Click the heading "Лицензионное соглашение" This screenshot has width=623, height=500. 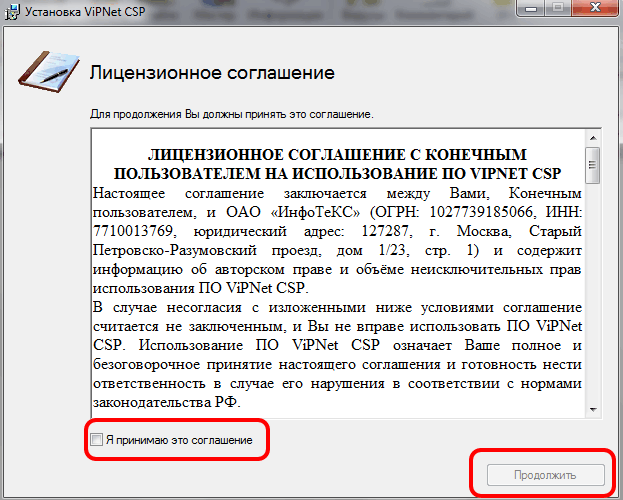pos(212,73)
